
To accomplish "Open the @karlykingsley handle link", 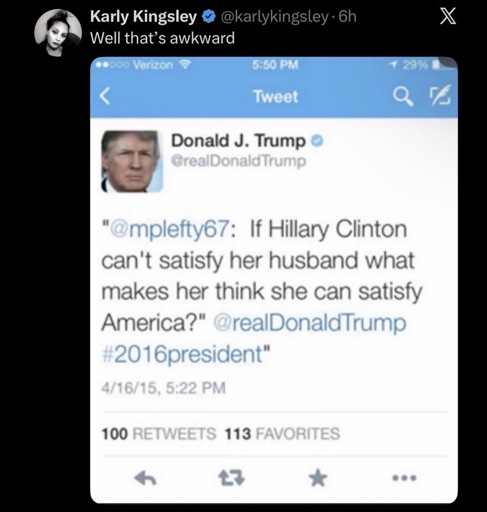I will tap(274, 17).
